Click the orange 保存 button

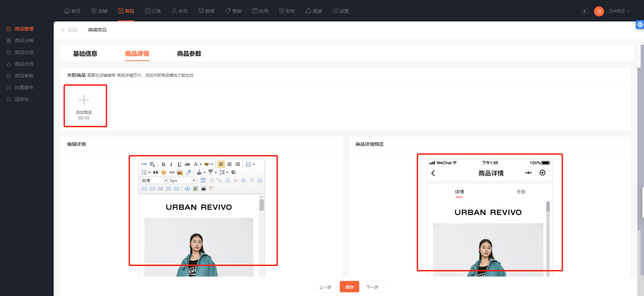click(350, 287)
